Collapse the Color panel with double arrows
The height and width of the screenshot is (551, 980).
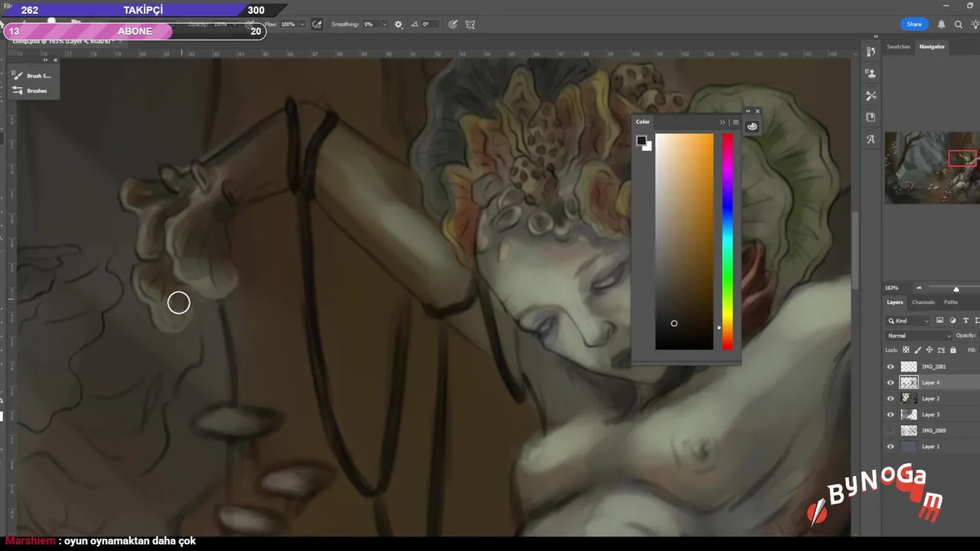pos(722,122)
